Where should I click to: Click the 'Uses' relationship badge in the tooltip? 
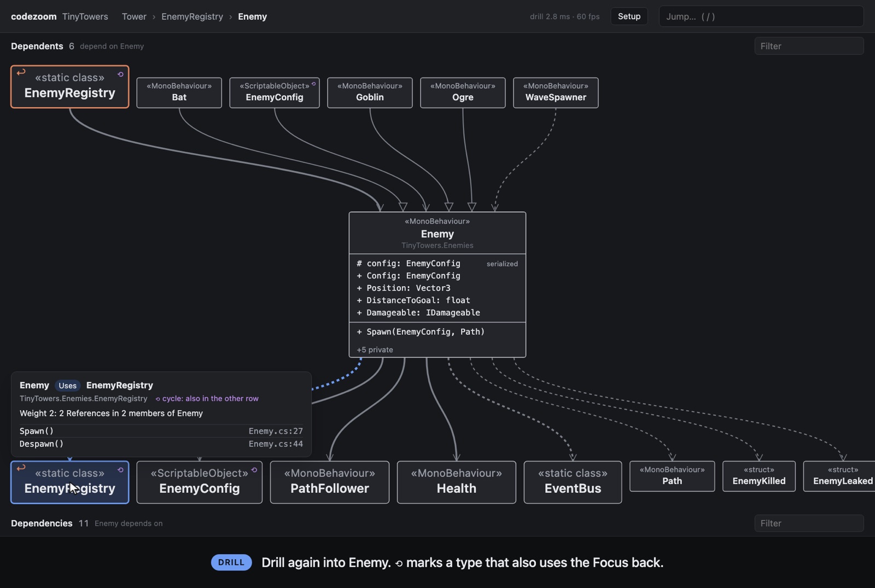(x=68, y=386)
